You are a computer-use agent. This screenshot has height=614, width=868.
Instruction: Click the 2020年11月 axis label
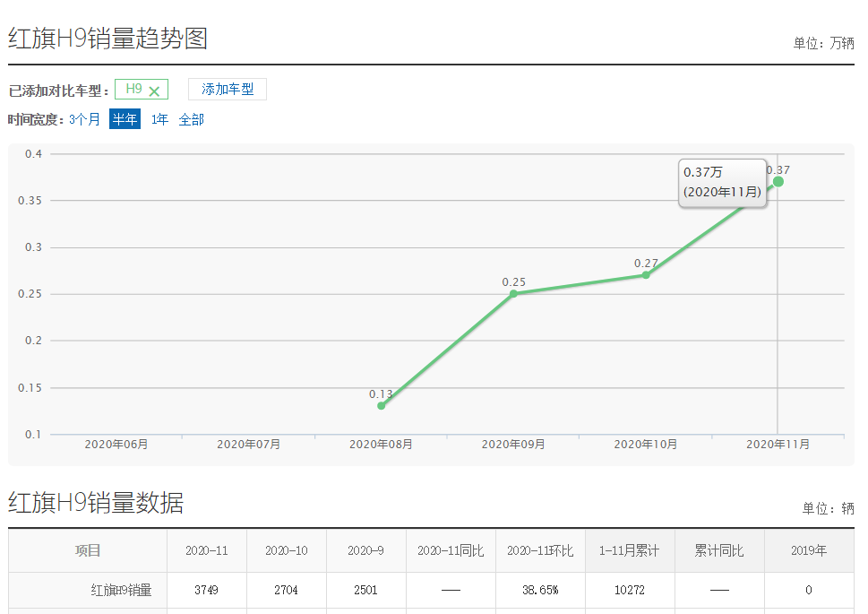coord(778,445)
